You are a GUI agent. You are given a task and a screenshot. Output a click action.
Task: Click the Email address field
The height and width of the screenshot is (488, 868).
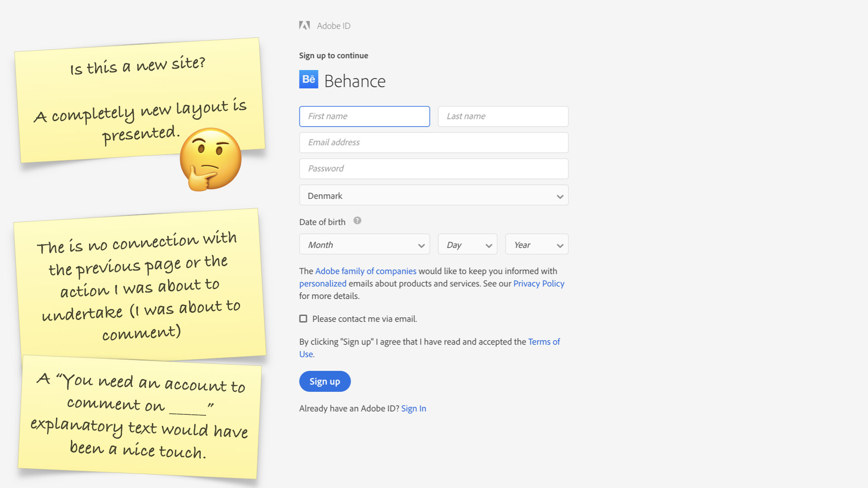coord(433,143)
